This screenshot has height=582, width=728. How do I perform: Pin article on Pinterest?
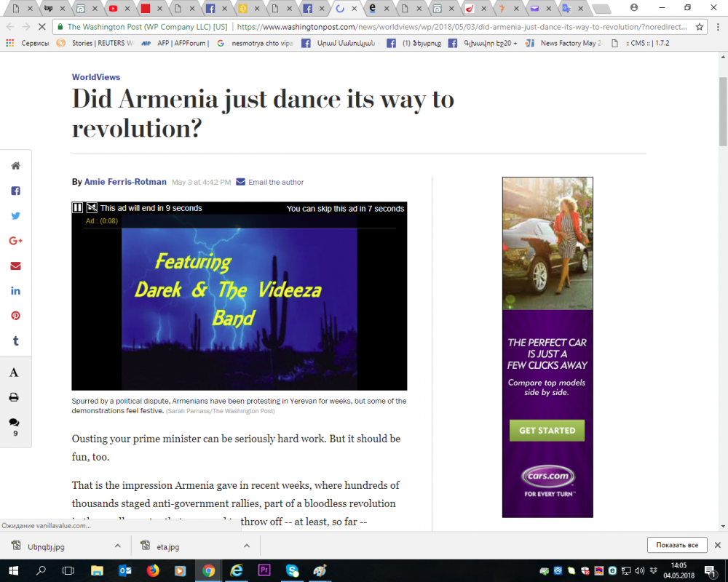(x=15, y=316)
